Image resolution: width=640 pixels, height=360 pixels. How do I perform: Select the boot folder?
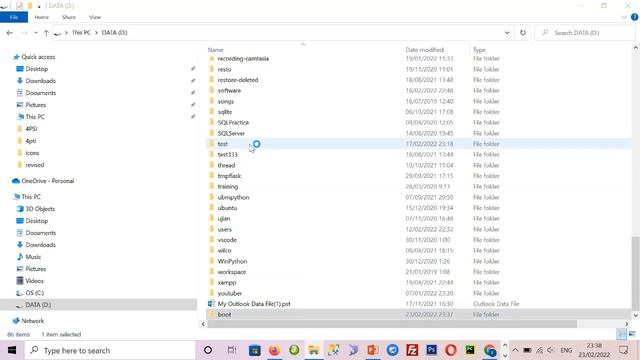click(224, 314)
